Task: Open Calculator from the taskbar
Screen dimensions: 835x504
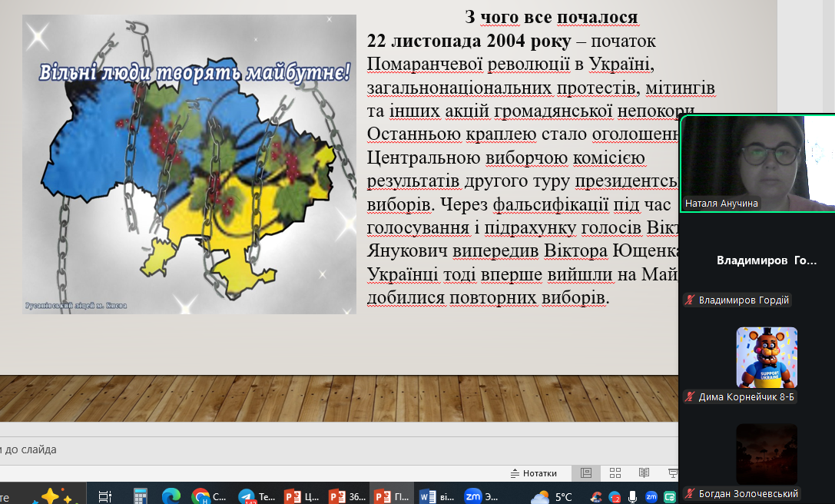Action: [140, 496]
